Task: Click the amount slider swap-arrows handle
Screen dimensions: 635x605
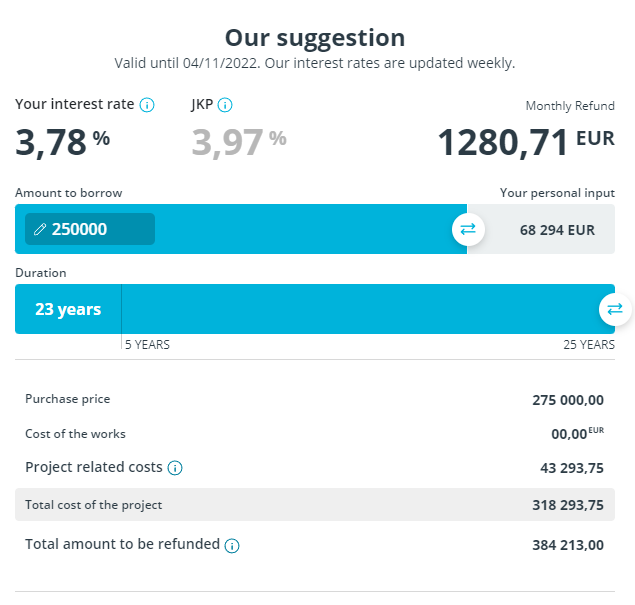Action: (468, 229)
